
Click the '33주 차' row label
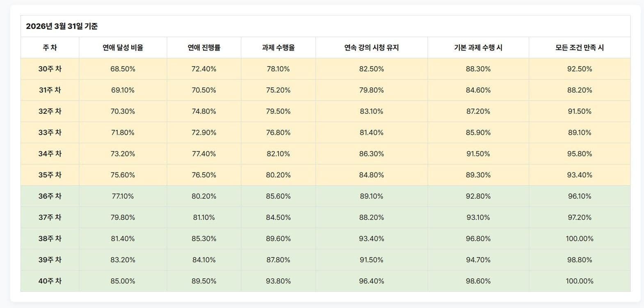(x=50, y=133)
